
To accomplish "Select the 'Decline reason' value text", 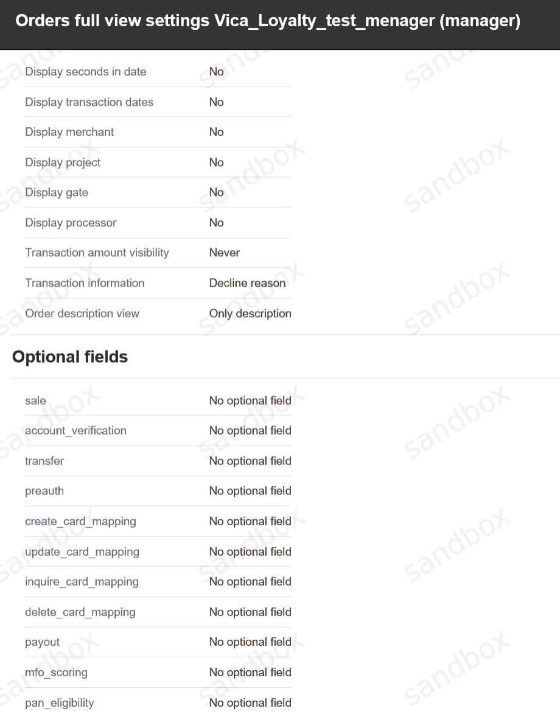I will coord(247,283).
